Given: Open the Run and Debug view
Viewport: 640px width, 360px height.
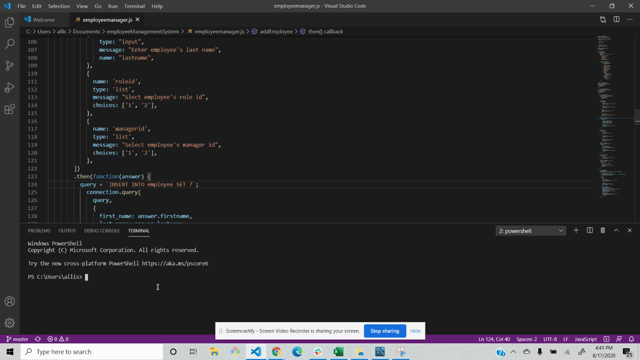Looking at the screenshot, I should [9, 87].
